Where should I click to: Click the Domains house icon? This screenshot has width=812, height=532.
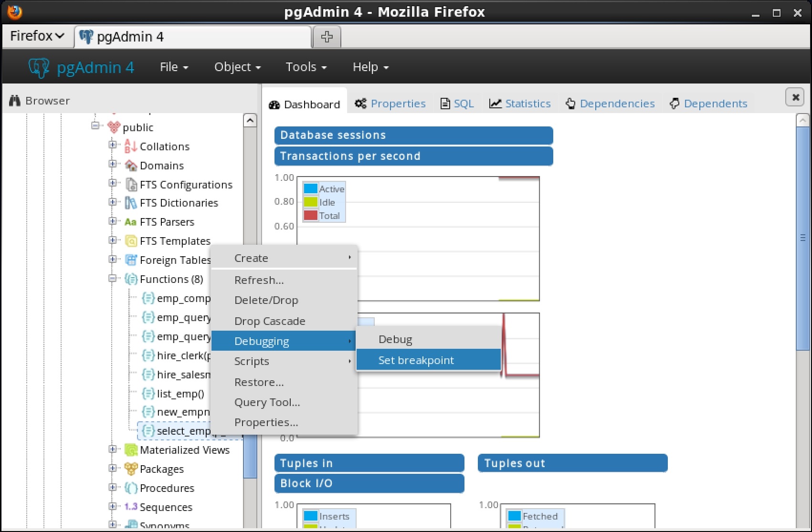click(x=130, y=166)
